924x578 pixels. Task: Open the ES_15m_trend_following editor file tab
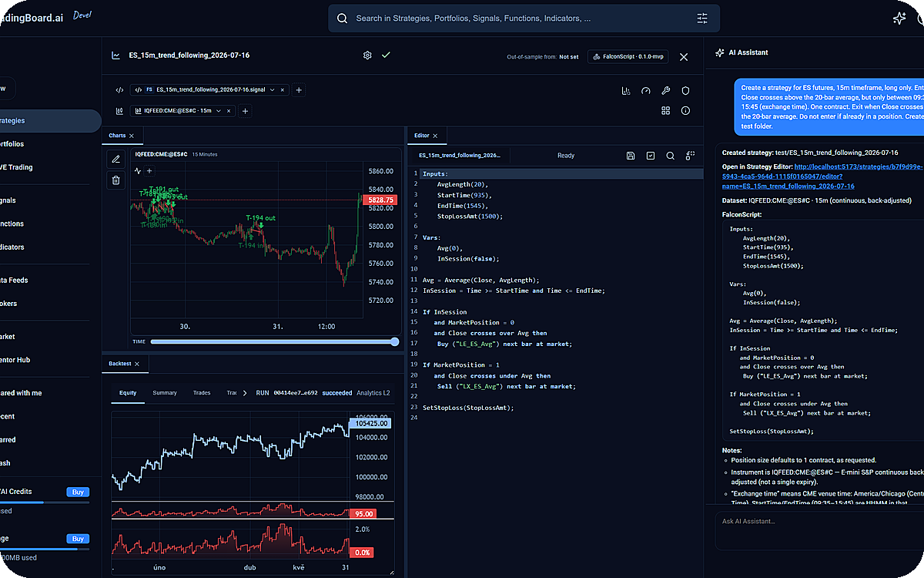click(x=460, y=156)
